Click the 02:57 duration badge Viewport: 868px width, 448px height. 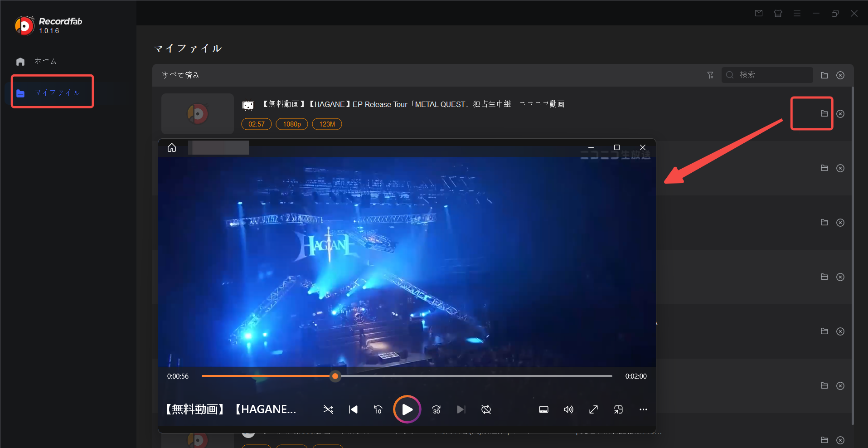tap(257, 124)
